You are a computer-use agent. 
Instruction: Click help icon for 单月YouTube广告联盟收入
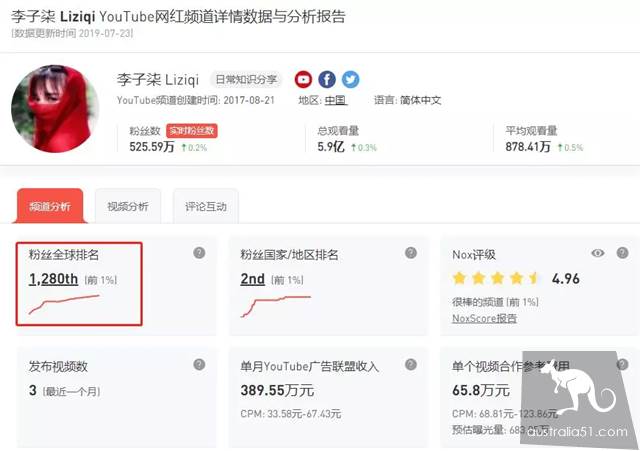411,364
